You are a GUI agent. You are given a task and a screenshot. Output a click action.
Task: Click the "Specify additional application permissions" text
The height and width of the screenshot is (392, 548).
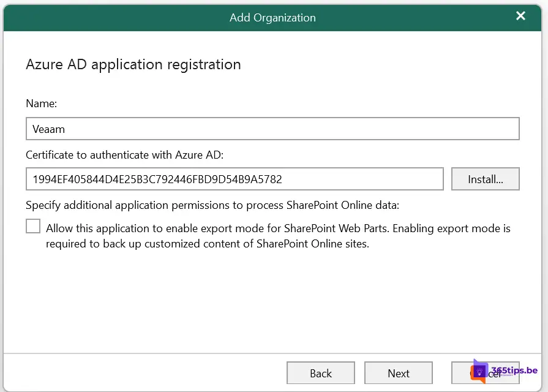pos(212,205)
